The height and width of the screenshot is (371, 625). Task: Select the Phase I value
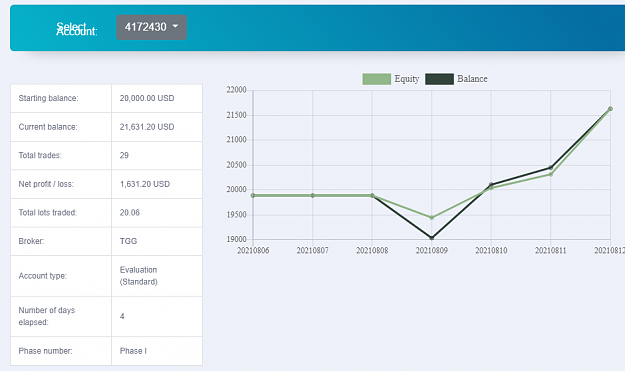pos(133,351)
